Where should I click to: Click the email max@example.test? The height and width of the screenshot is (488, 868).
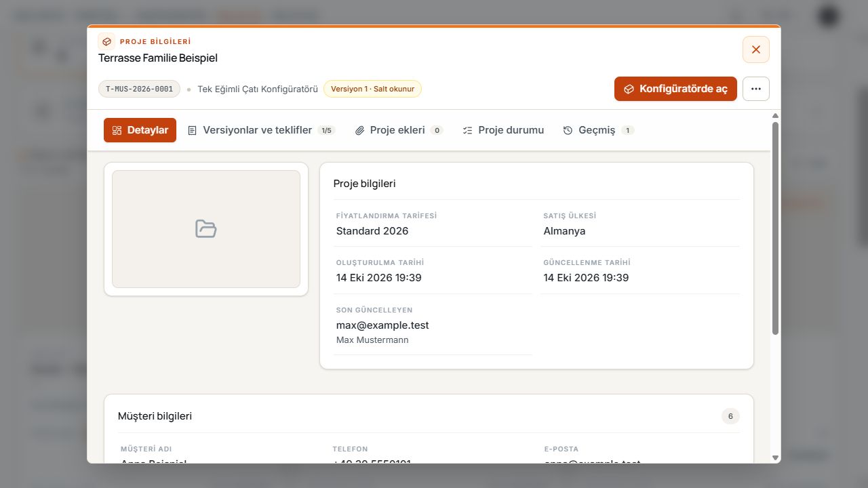tap(382, 325)
